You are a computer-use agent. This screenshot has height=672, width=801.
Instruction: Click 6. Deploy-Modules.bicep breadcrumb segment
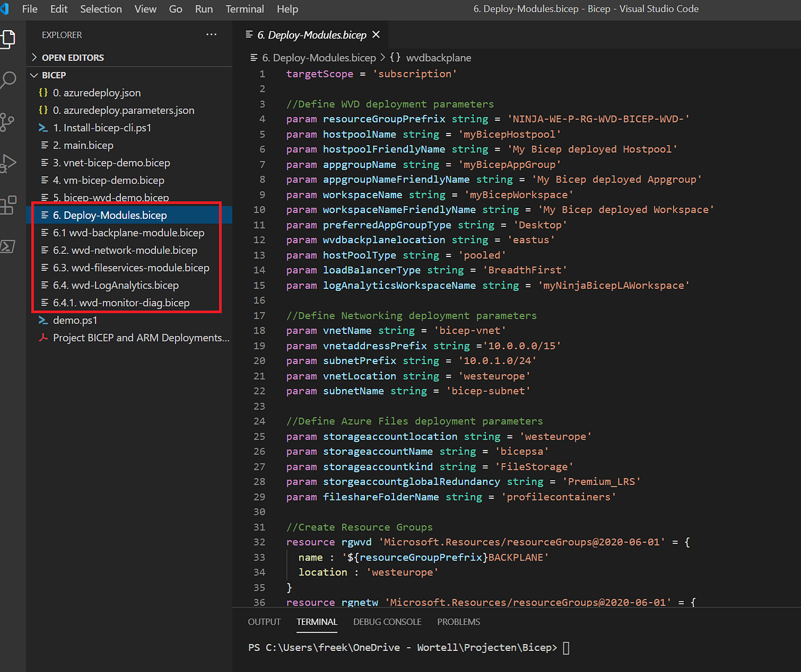tap(318, 57)
